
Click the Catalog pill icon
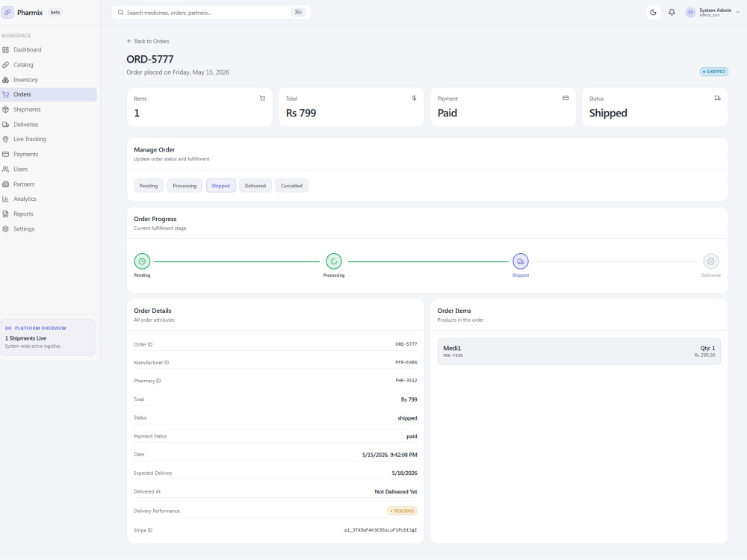tap(6, 65)
